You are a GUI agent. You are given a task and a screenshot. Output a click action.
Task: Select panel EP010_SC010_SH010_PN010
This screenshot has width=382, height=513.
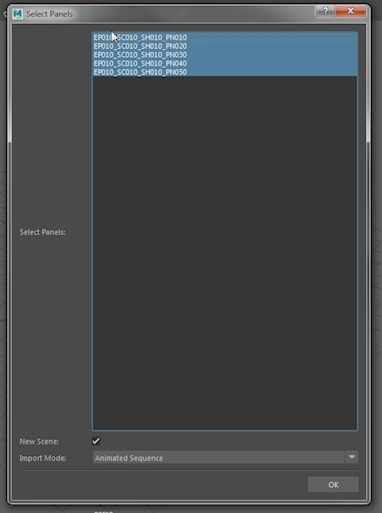(225, 37)
